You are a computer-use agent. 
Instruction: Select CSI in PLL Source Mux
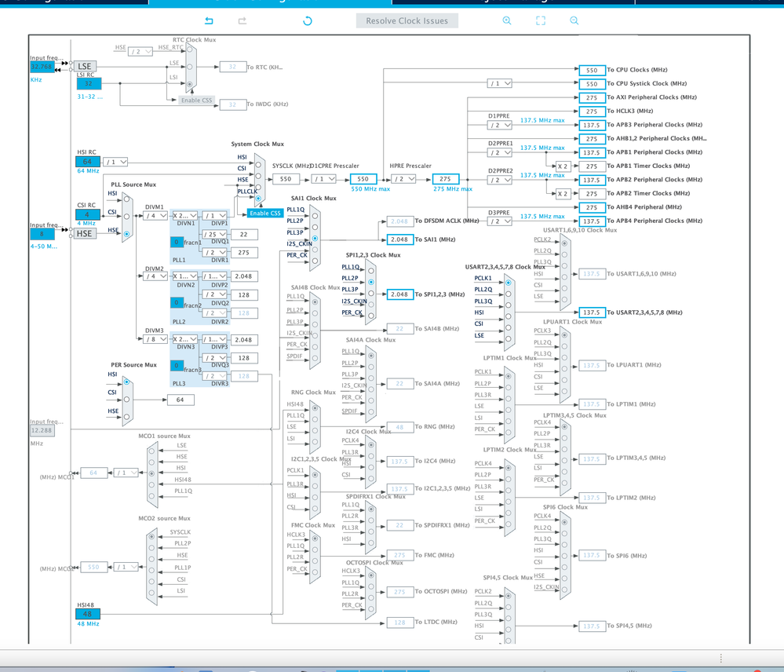click(126, 217)
